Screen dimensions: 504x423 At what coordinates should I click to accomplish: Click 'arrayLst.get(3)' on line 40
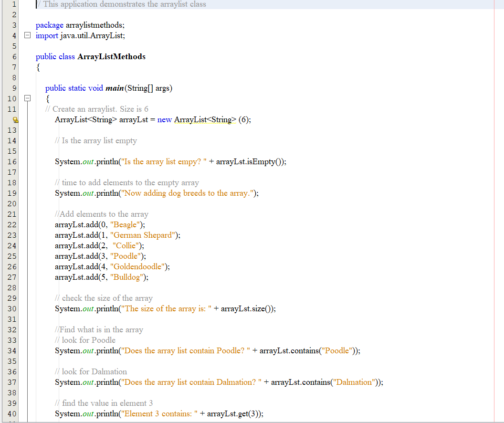coord(234,413)
